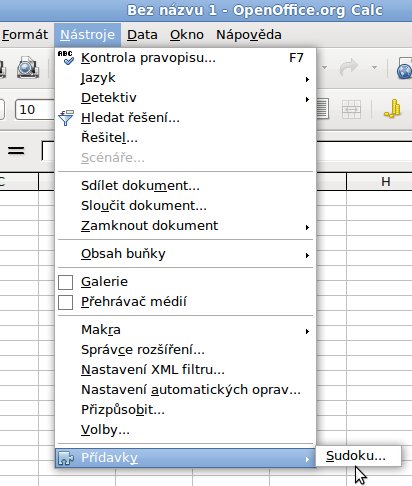412x486 pixels.
Task: Toggle the Přehrávač médií checkbox
Action: coord(65,302)
